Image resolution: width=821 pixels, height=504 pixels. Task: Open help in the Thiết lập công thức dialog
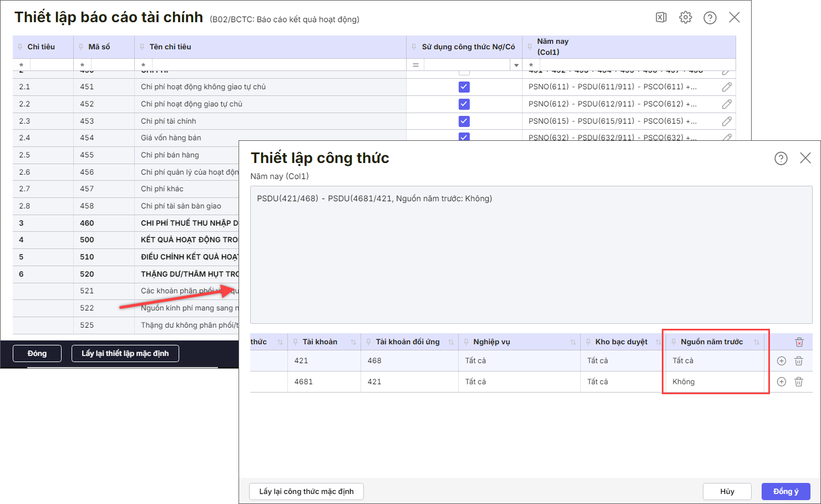tap(781, 159)
